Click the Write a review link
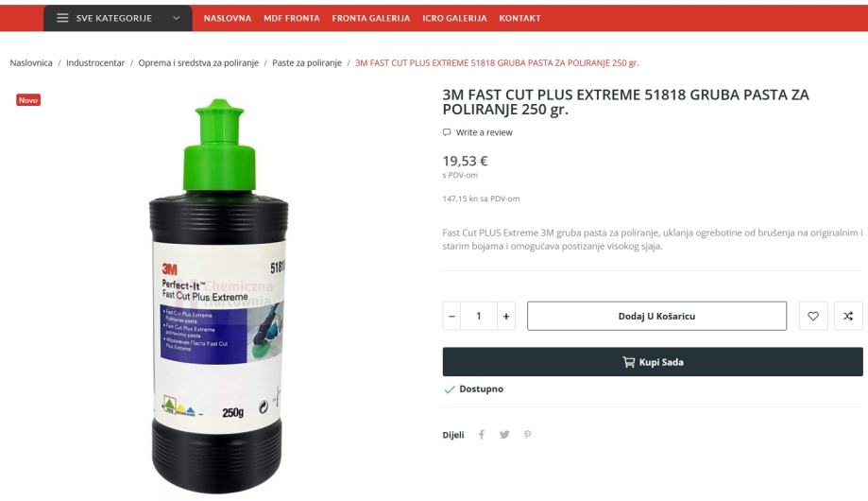The width and height of the screenshot is (868, 501). click(x=484, y=132)
